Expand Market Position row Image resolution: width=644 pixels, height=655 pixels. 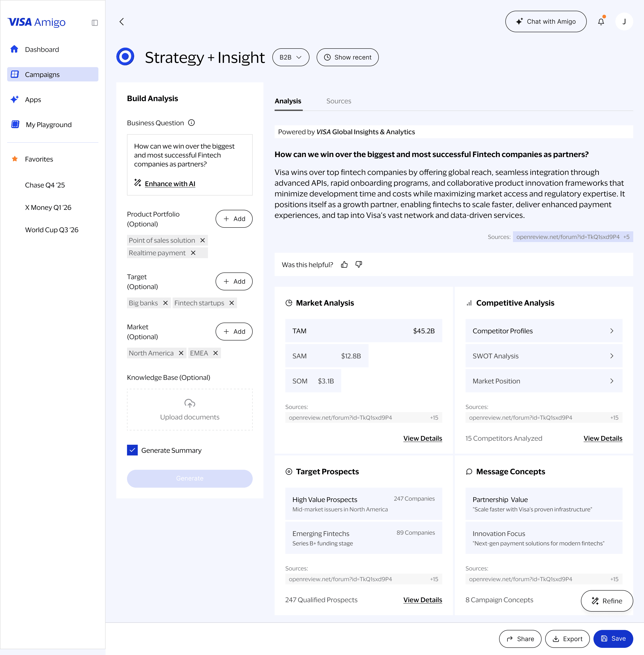544,381
